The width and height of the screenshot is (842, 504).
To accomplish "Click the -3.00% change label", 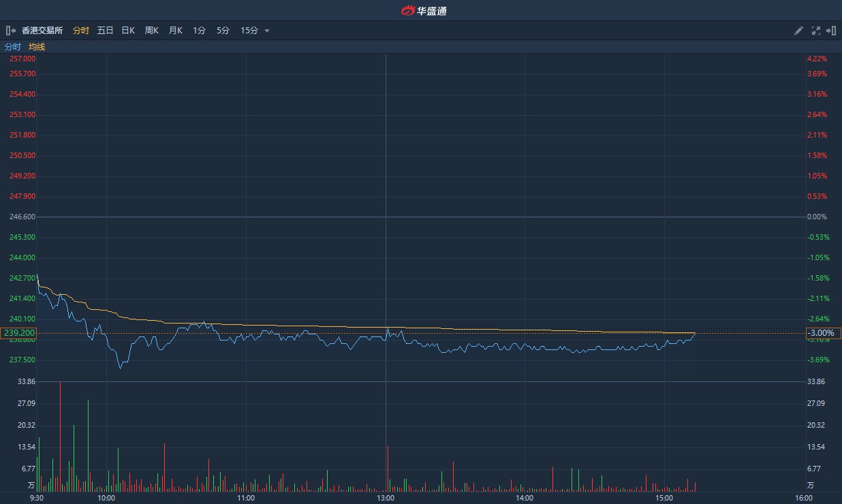I will (823, 333).
